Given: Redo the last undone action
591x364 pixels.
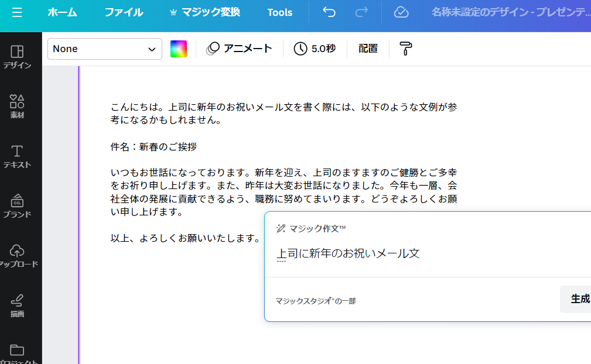Looking at the screenshot, I should tap(361, 12).
